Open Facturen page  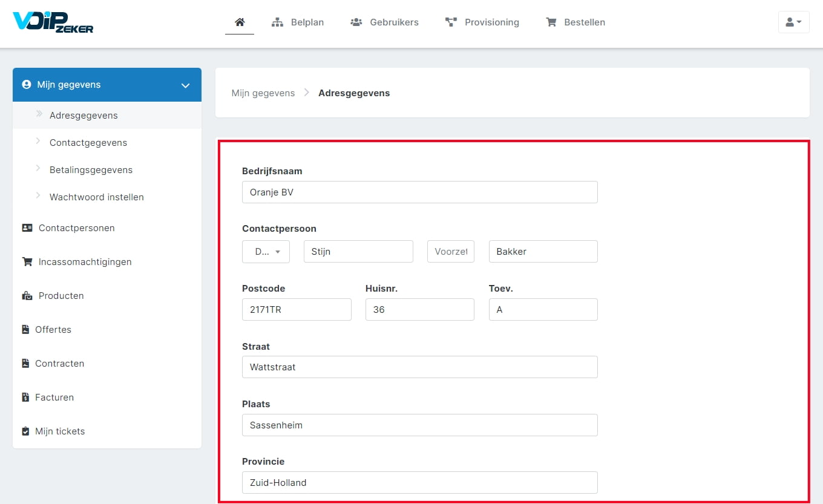pos(107,398)
